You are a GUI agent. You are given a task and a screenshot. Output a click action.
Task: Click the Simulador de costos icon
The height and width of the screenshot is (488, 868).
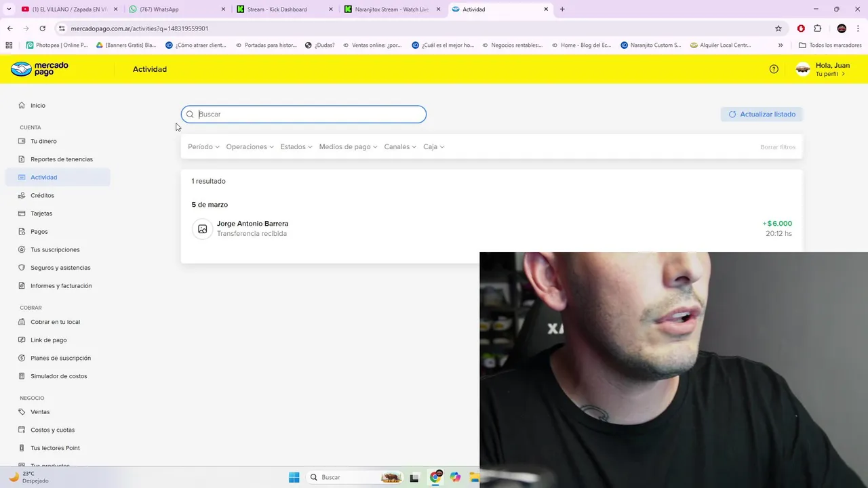click(22, 376)
